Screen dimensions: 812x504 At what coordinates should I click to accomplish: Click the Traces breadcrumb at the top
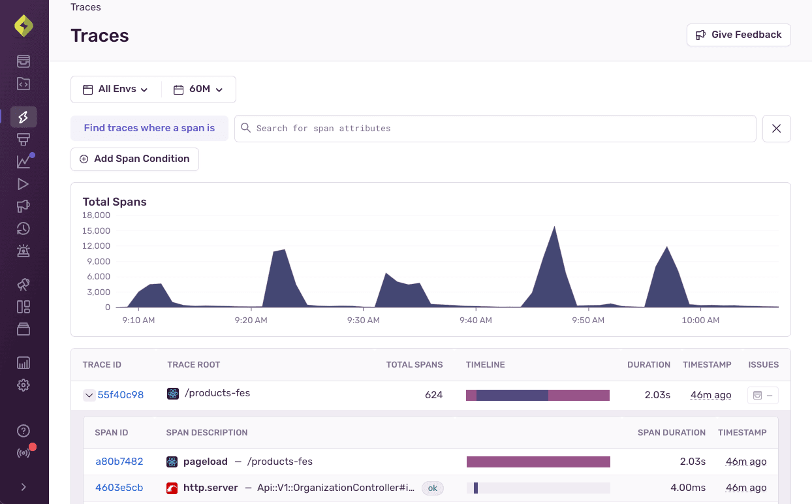(86, 7)
